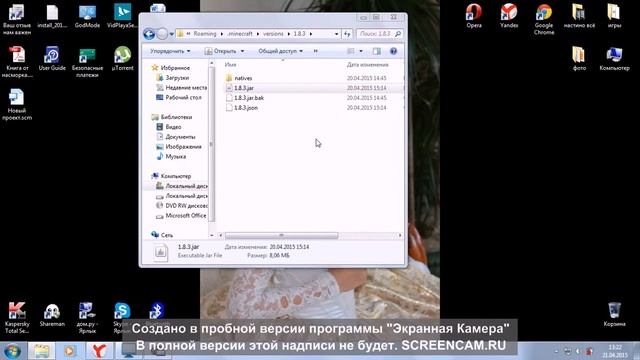
Task: Select the 1.8.3.jar file
Action: (x=244, y=88)
